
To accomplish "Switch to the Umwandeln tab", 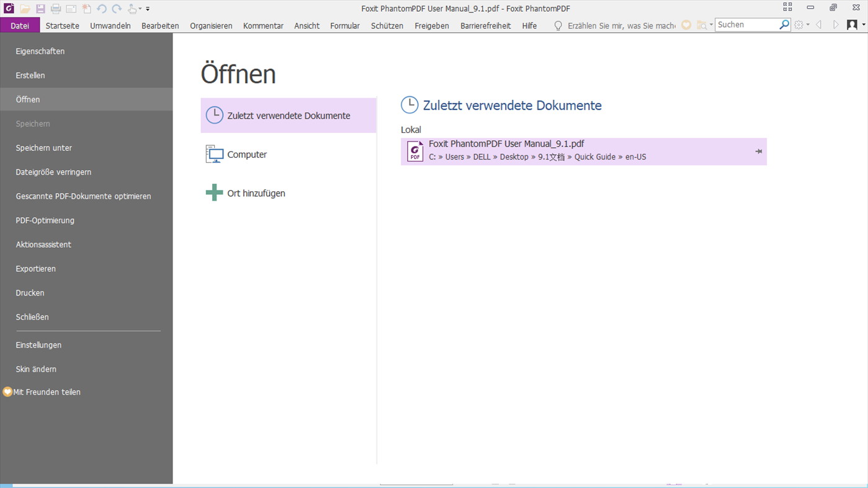I will click(110, 25).
